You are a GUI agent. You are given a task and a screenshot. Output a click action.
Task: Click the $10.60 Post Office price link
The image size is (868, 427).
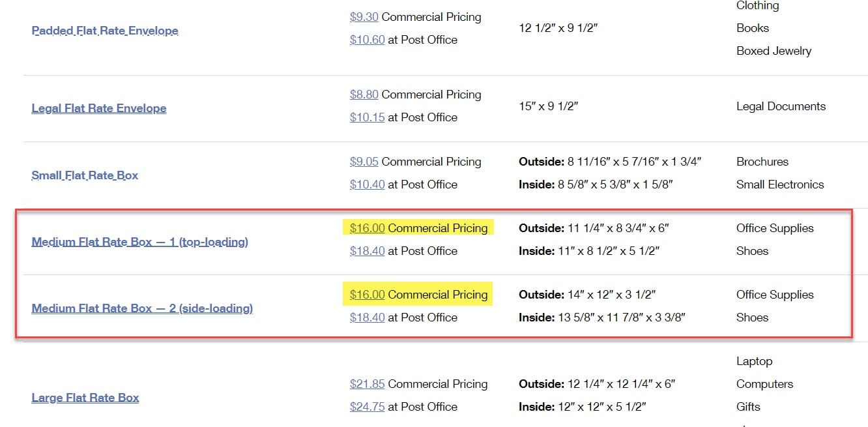367,40
